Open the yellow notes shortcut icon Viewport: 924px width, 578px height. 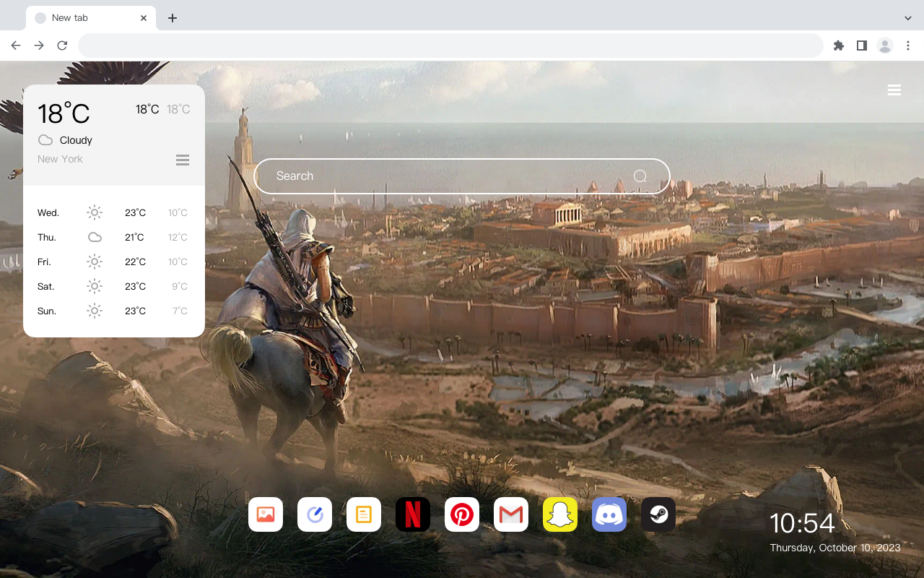(364, 514)
